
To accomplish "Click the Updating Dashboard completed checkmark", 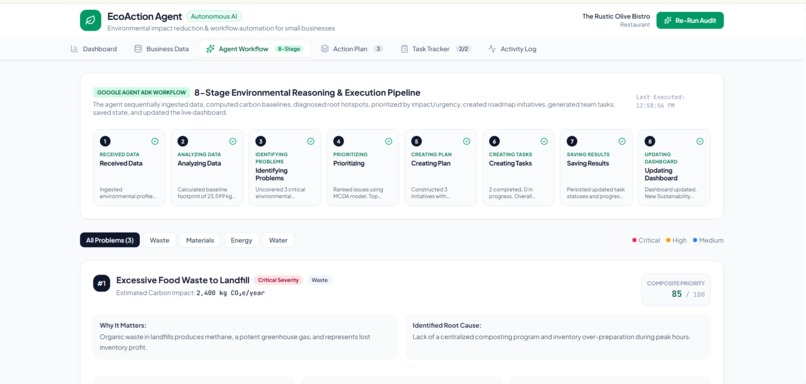I will [700, 141].
